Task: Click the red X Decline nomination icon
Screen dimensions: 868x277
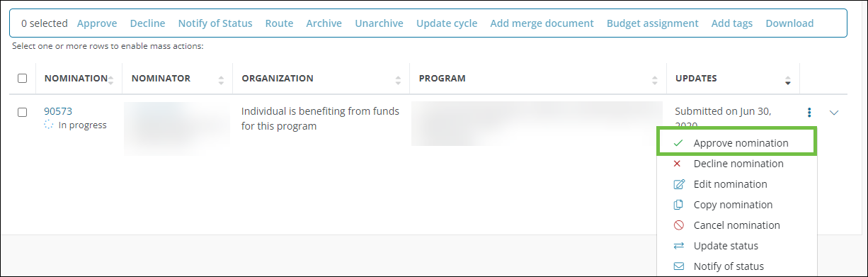Action: [678, 164]
